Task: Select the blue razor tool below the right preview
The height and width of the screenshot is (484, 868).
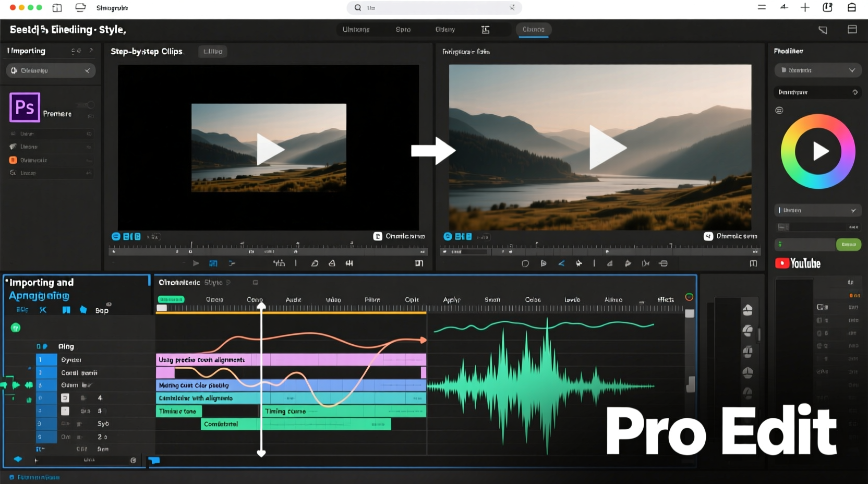Action: tap(562, 264)
